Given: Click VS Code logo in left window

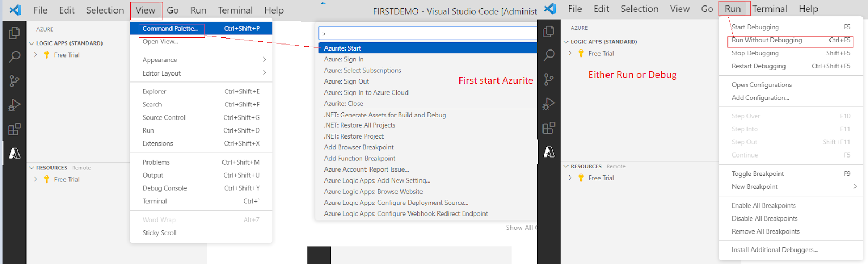Looking at the screenshot, I should click(15, 10).
